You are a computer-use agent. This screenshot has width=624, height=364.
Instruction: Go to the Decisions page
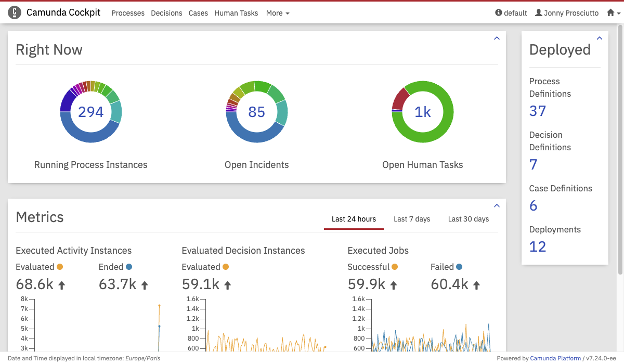coord(166,13)
